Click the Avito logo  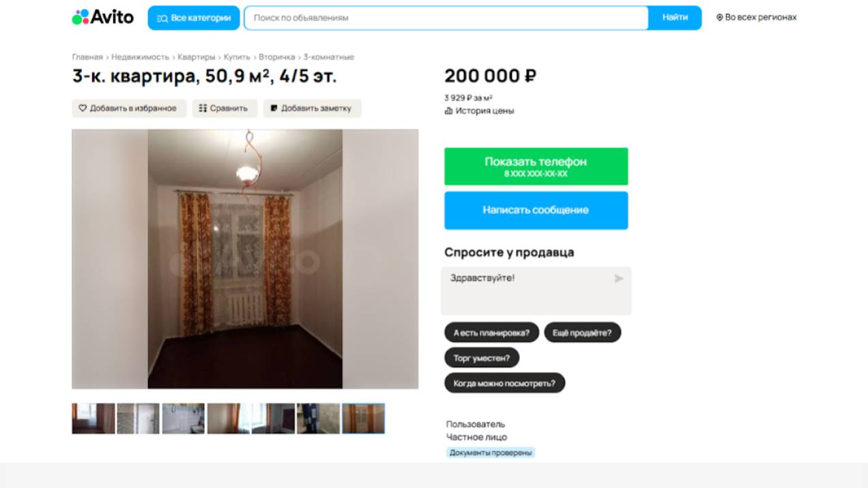tap(103, 17)
